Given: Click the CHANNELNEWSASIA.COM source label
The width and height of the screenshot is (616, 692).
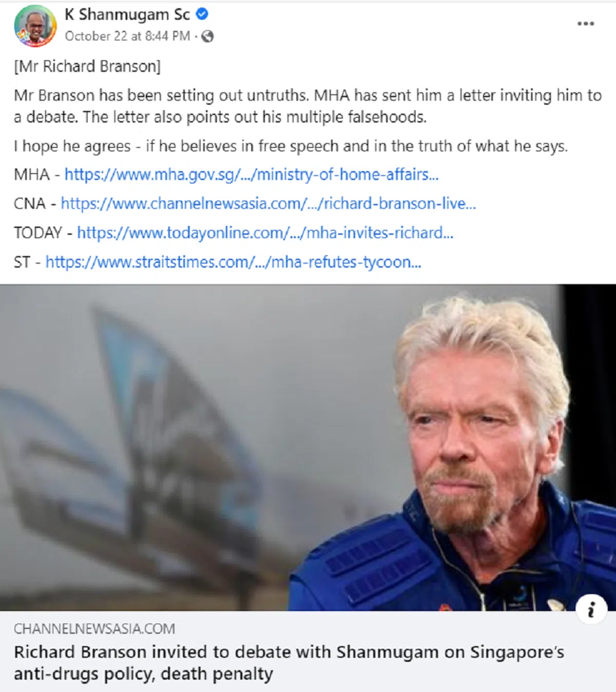Looking at the screenshot, I should [94, 629].
